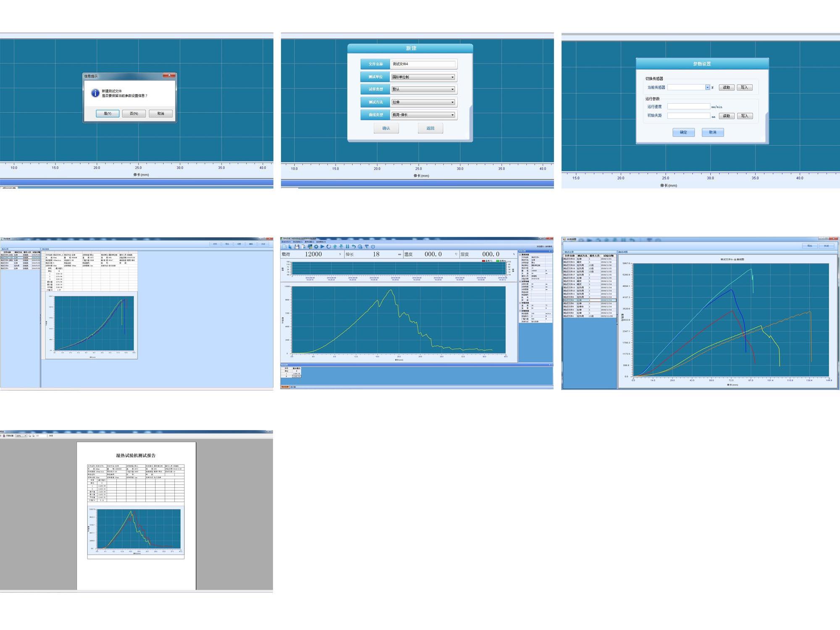Click the power toolbar icon
The height and width of the screenshot is (630, 840).
[x=373, y=247]
